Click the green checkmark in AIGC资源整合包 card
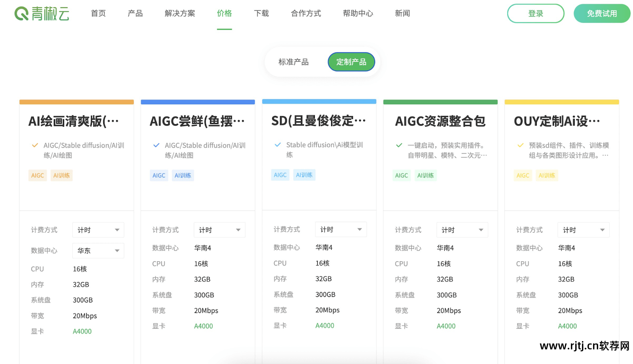633x364 pixels. [x=399, y=145]
